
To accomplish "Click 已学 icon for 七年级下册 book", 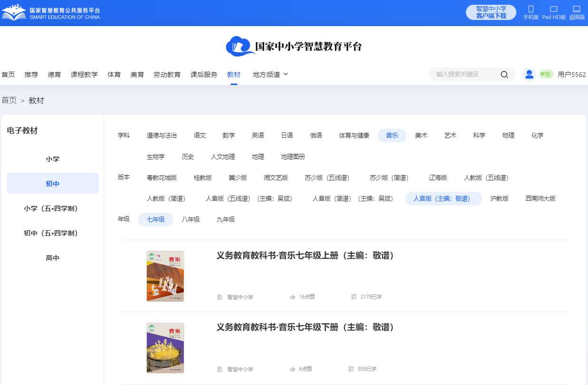I will (351, 369).
